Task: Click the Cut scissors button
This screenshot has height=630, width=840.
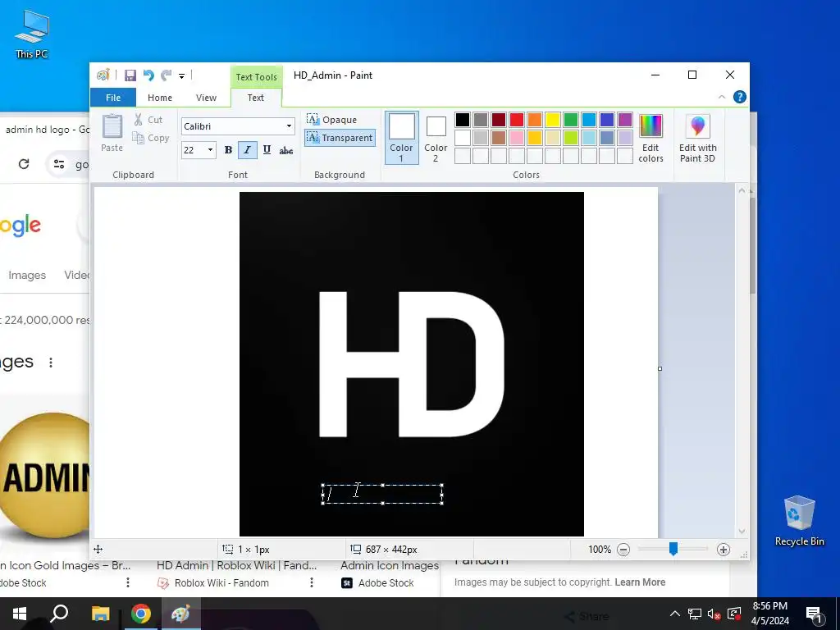Action: (x=148, y=120)
